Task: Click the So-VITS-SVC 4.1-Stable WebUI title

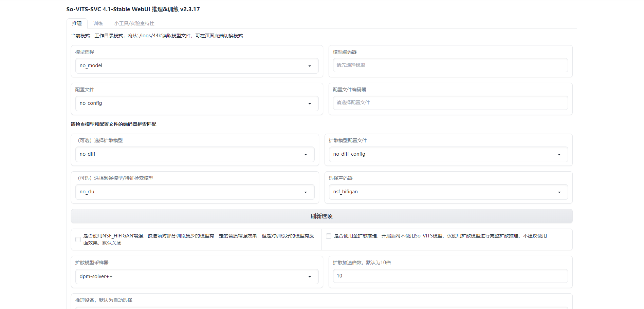Action: pyautogui.click(x=133, y=9)
